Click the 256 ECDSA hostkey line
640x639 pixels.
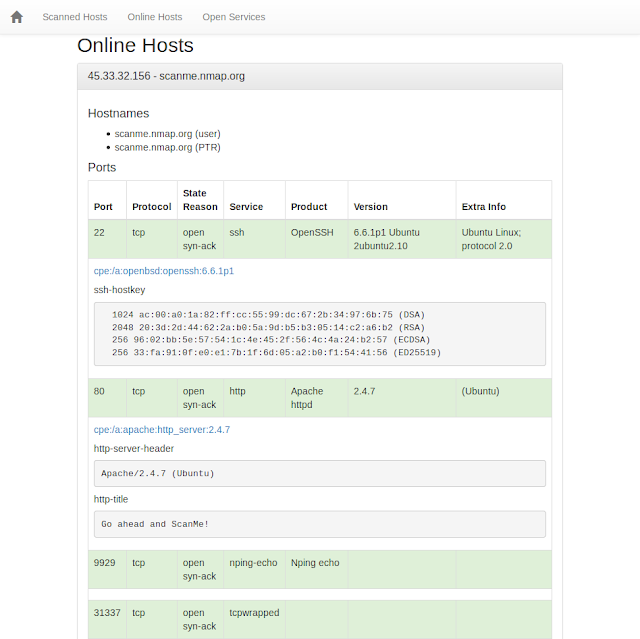[271, 340]
